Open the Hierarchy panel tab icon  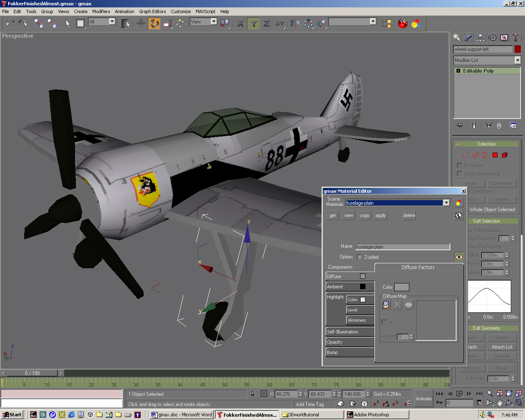coord(480,38)
